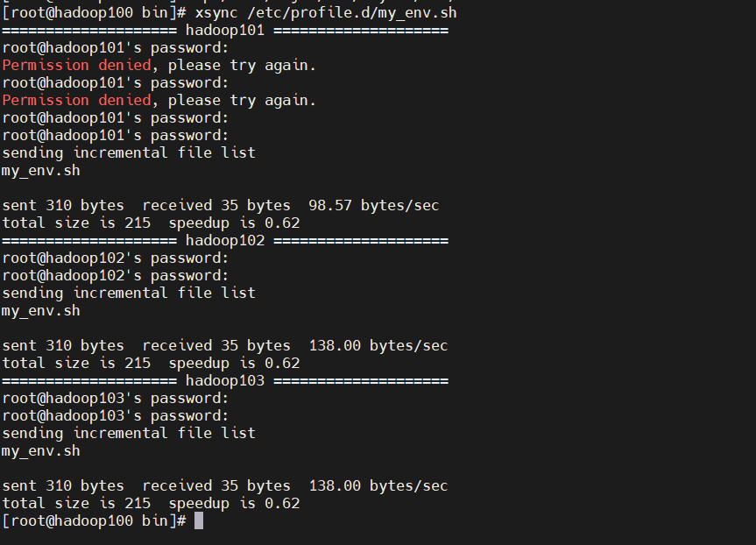Click the hadoop102 separator header

225,241
